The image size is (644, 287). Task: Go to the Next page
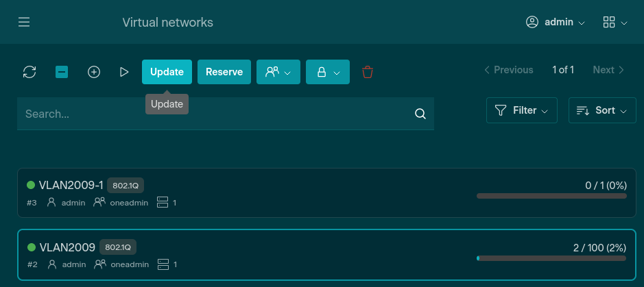(608, 70)
